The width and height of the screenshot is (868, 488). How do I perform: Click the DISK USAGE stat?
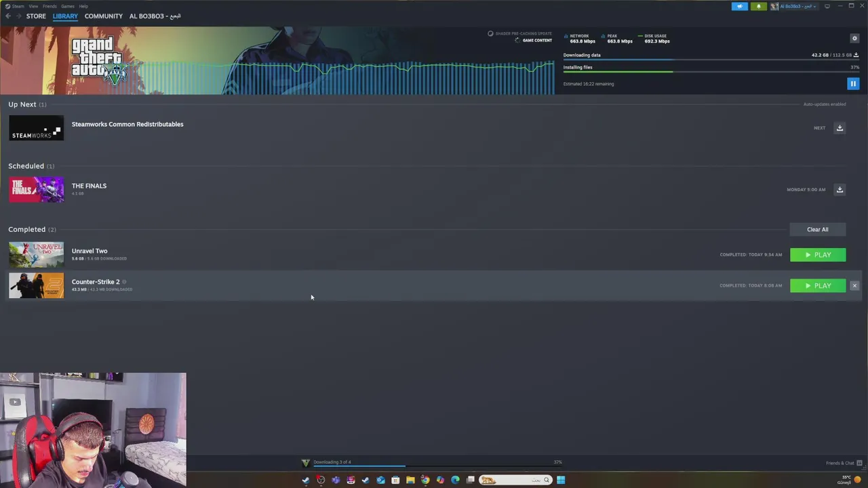click(x=654, y=39)
